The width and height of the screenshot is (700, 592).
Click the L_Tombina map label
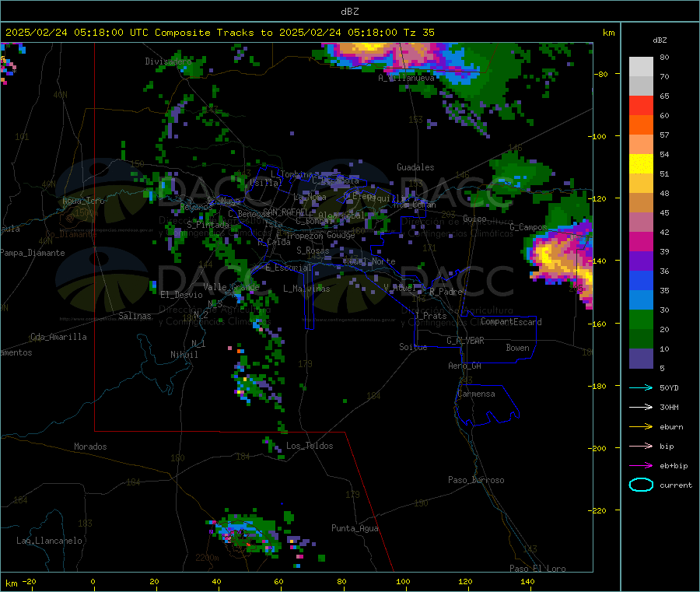click(292, 174)
